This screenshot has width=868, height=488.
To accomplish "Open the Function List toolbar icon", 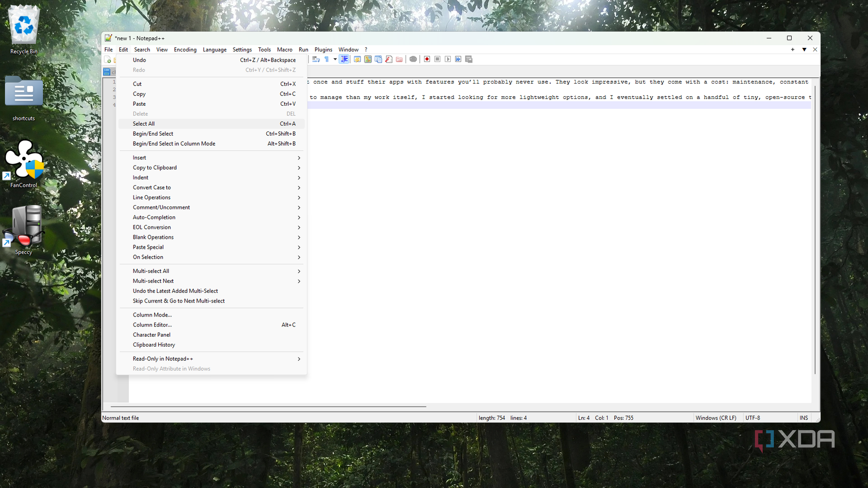I will coord(389,59).
